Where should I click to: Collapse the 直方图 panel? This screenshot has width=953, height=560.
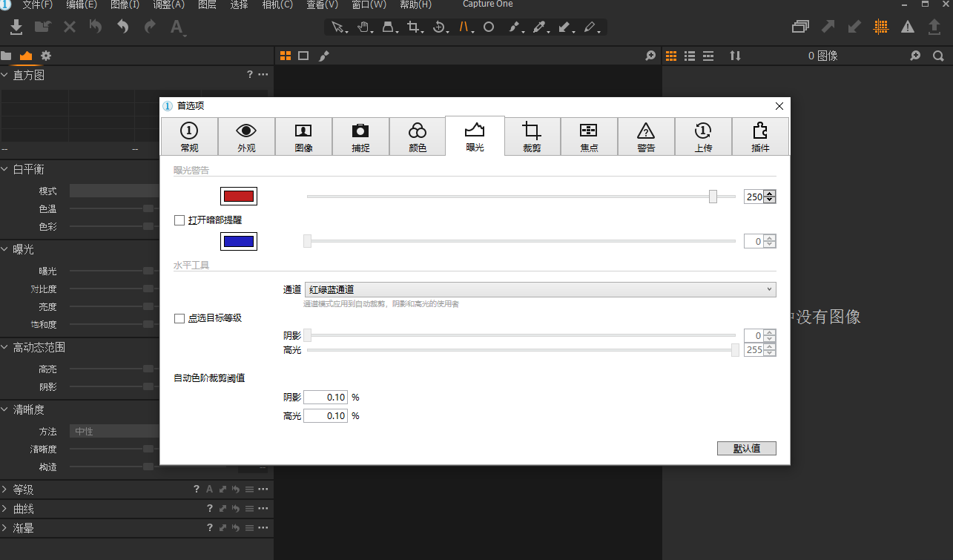pyautogui.click(x=4, y=75)
